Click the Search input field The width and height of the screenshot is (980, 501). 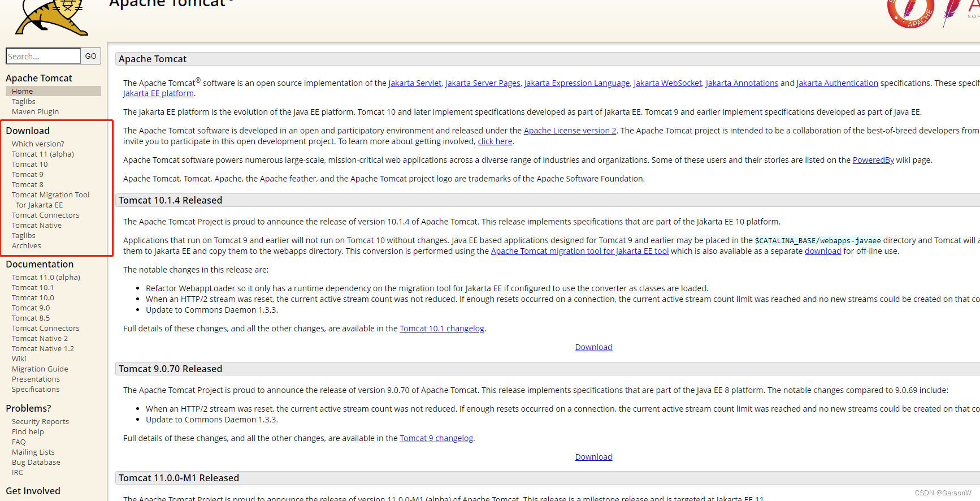coord(43,56)
